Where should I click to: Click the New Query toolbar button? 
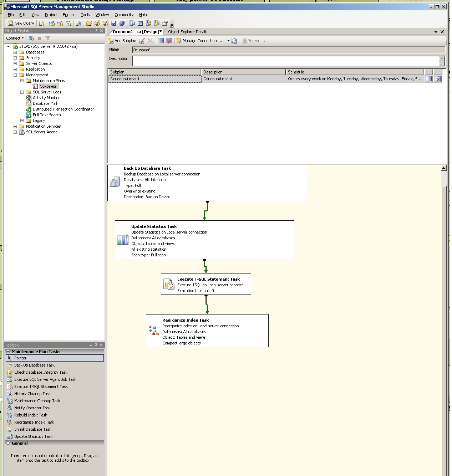tap(21, 24)
